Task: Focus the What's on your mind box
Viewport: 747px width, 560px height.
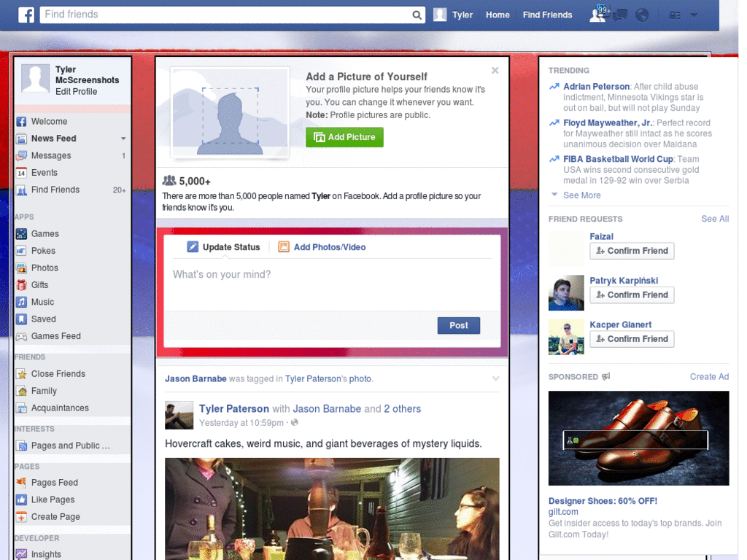Action: pyautogui.click(x=332, y=285)
